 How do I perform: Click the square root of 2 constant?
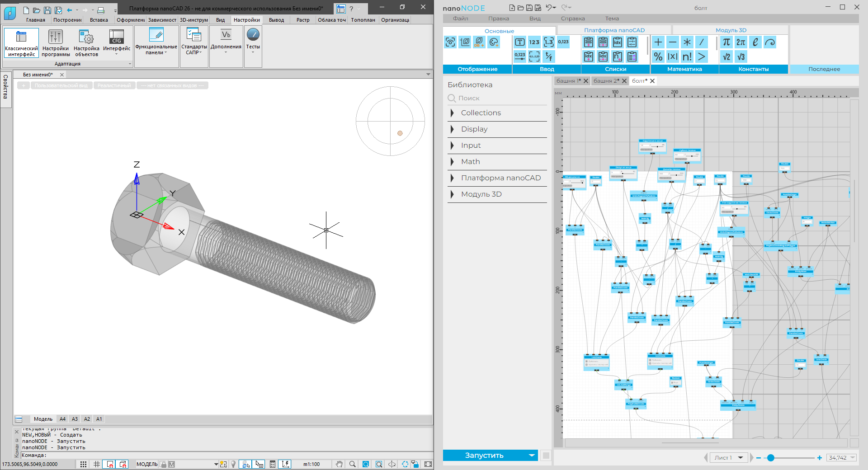click(x=726, y=56)
